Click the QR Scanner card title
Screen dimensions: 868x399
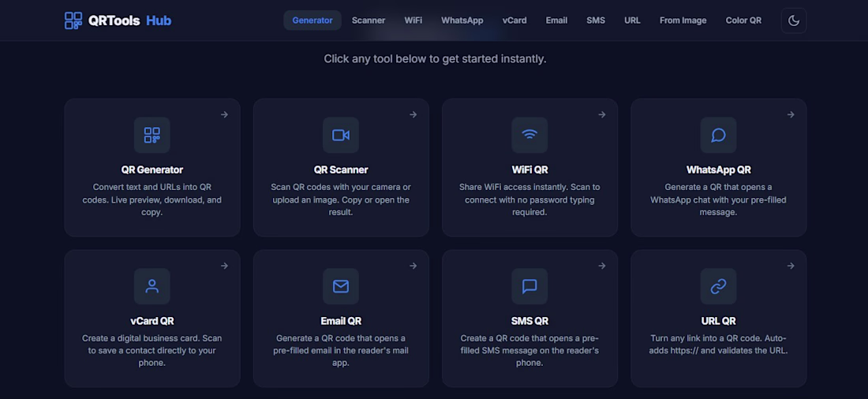pyautogui.click(x=340, y=170)
